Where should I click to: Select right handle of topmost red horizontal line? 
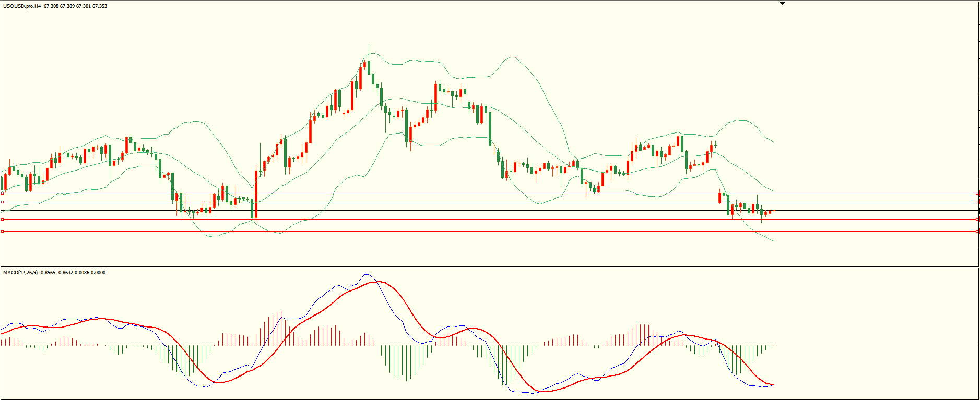pyautogui.click(x=978, y=193)
